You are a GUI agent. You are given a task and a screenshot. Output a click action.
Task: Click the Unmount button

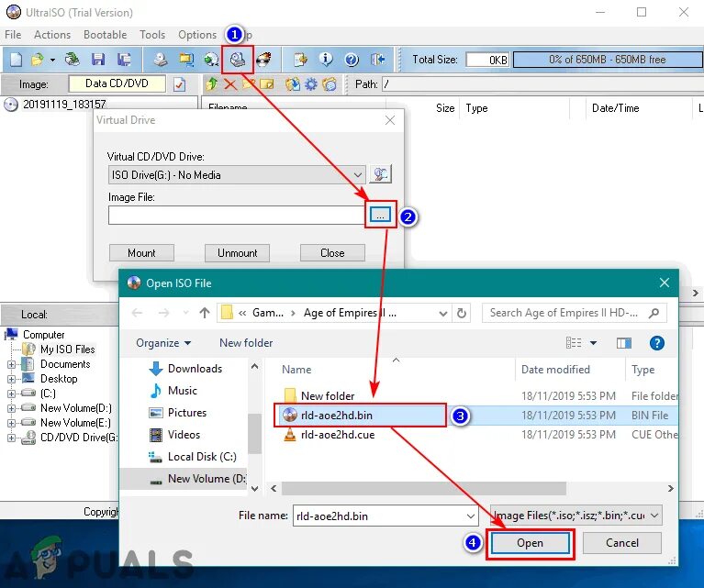tap(237, 252)
